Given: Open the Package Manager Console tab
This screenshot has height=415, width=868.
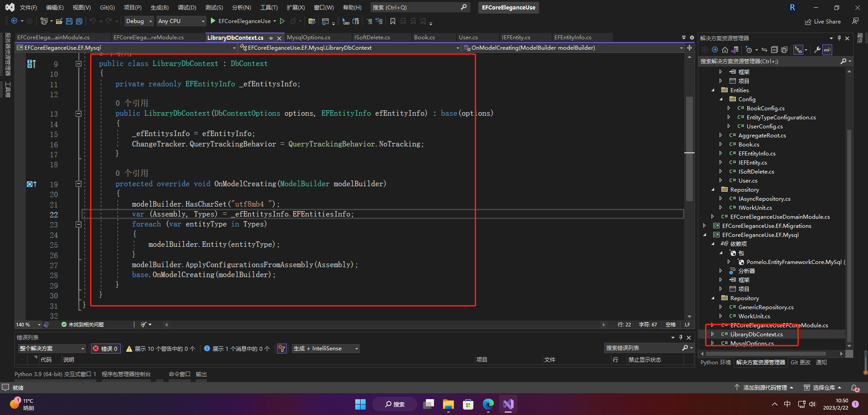Looking at the screenshot, I should [x=126, y=374].
